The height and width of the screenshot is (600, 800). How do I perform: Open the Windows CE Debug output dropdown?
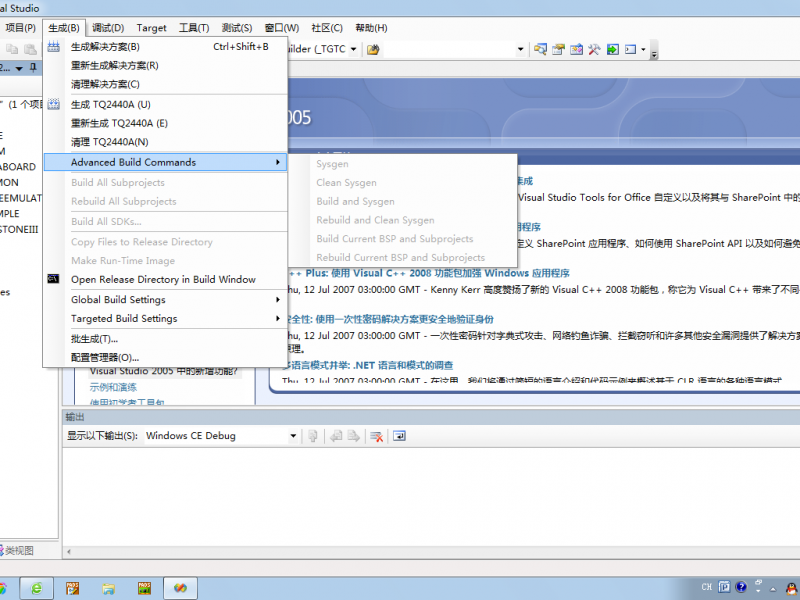click(x=293, y=436)
